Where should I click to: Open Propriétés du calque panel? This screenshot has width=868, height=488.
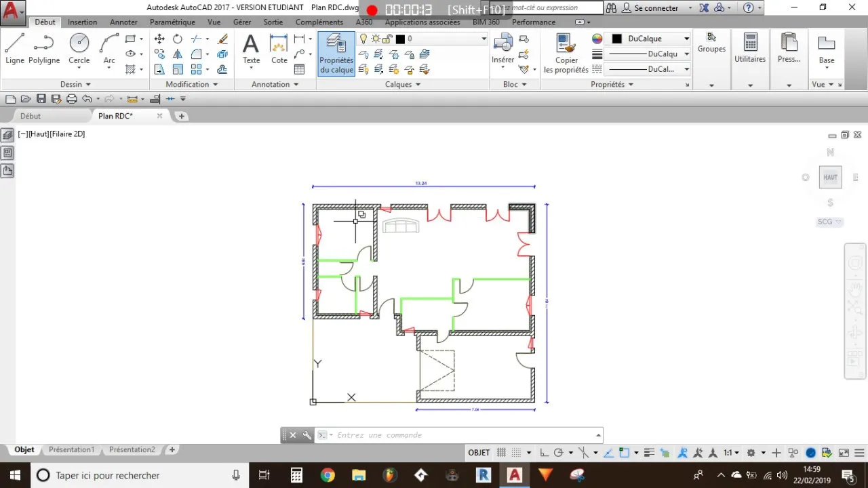pos(336,54)
